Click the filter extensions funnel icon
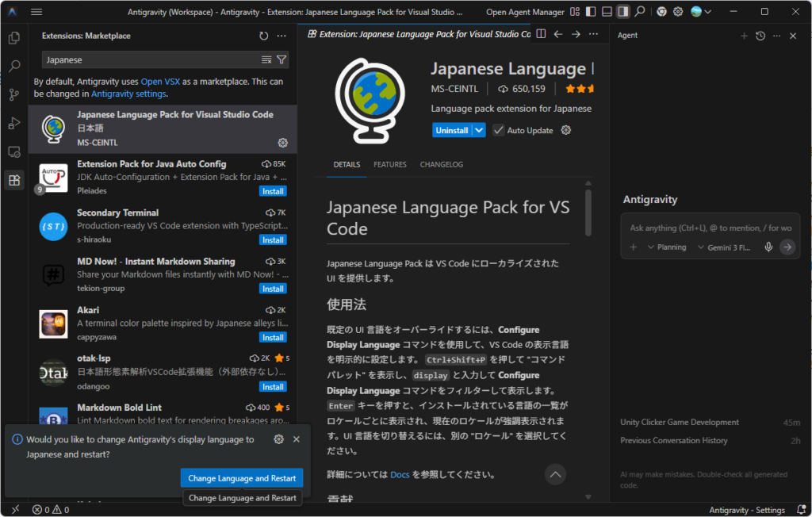This screenshot has width=812, height=517. (282, 60)
